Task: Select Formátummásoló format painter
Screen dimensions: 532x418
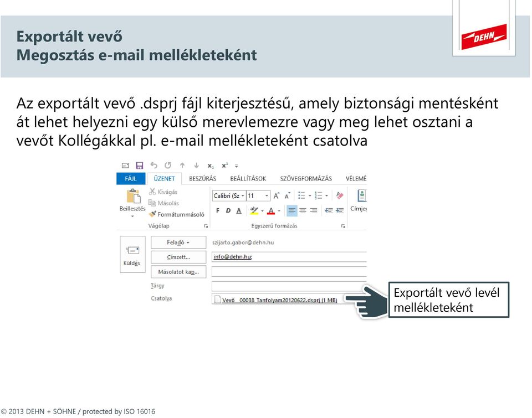Action: coord(177,214)
